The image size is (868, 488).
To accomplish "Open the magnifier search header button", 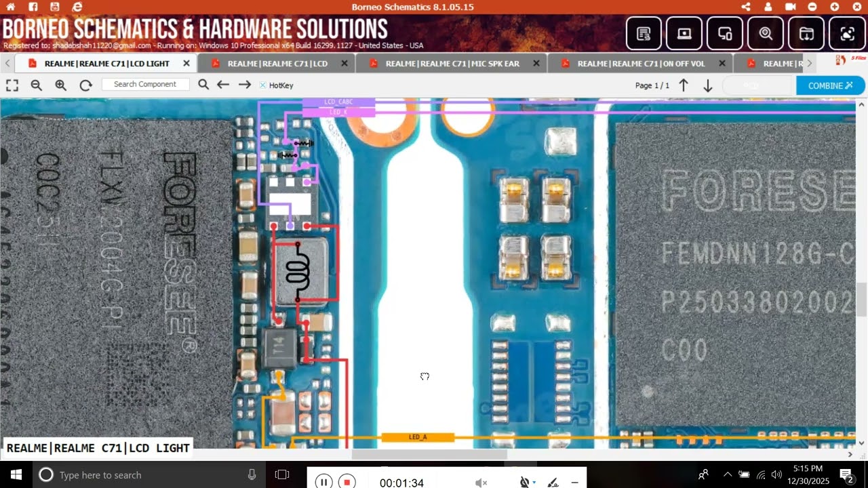I will click(766, 33).
